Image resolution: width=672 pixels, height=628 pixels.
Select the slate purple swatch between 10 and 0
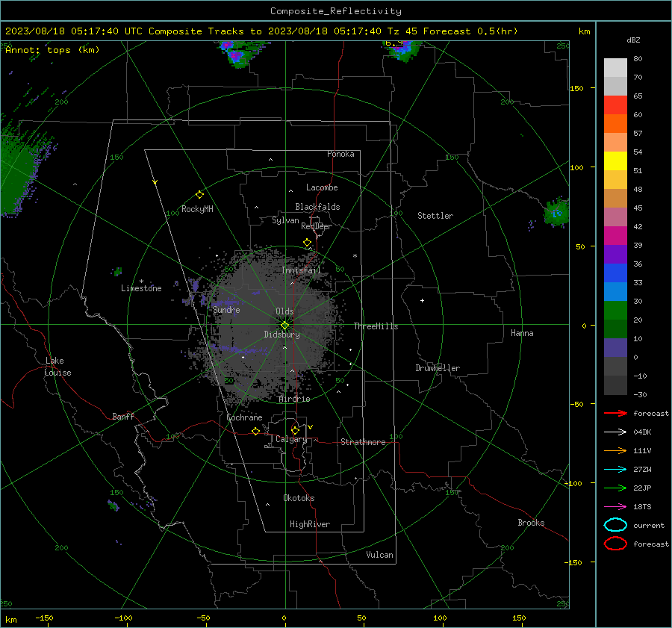tap(615, 348)
